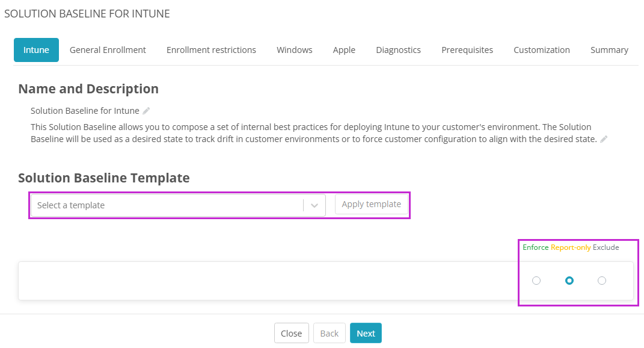
Task: Click the 'Solution Baseline for Intune' name text
Action: (x=85, y=111)
